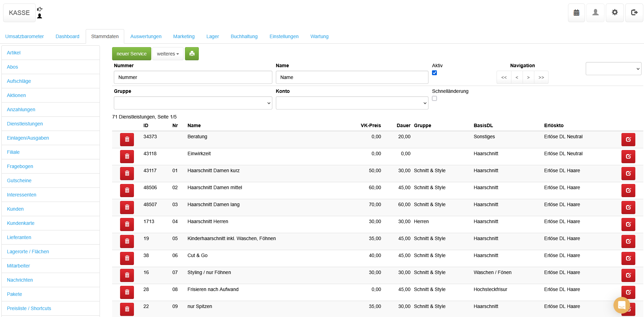Screen dimensions: 644x317
Task: Edit the Haarschnitt Herren service
Action: point(628,224)
